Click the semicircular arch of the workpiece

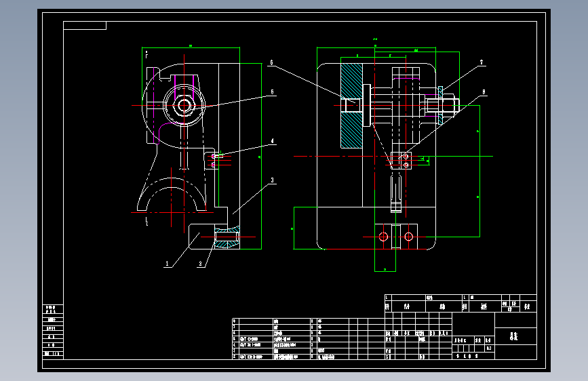coord(172,193)
